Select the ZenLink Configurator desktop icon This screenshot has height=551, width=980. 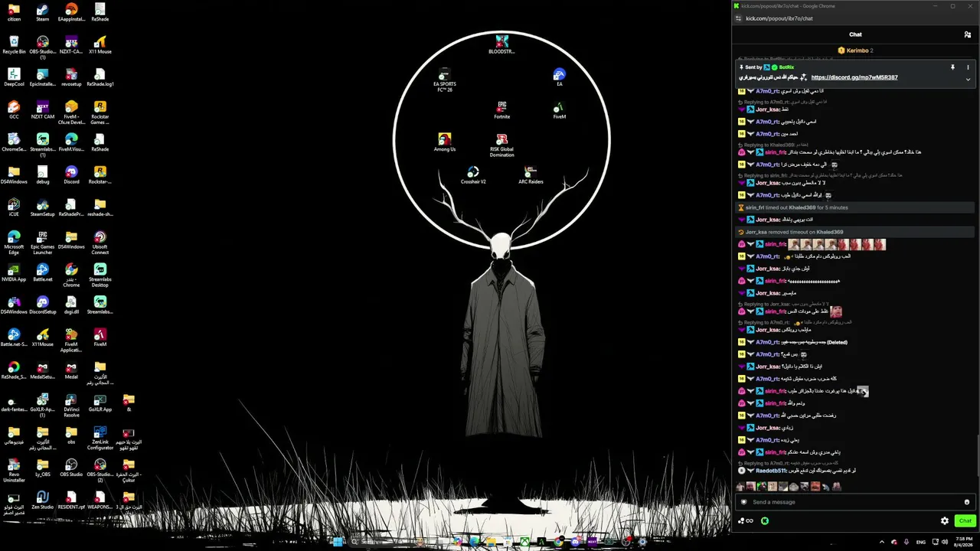pos(100,438)
